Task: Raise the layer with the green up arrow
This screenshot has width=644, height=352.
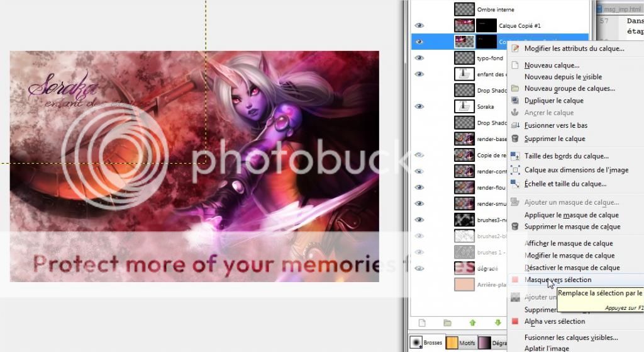Action: pyautogui.click(x=472, y=323)
